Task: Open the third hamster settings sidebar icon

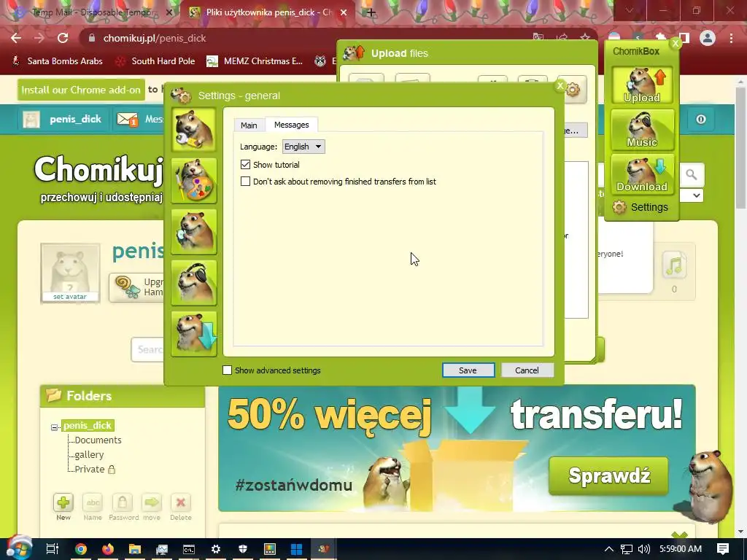Action: [x=194, y=232]
